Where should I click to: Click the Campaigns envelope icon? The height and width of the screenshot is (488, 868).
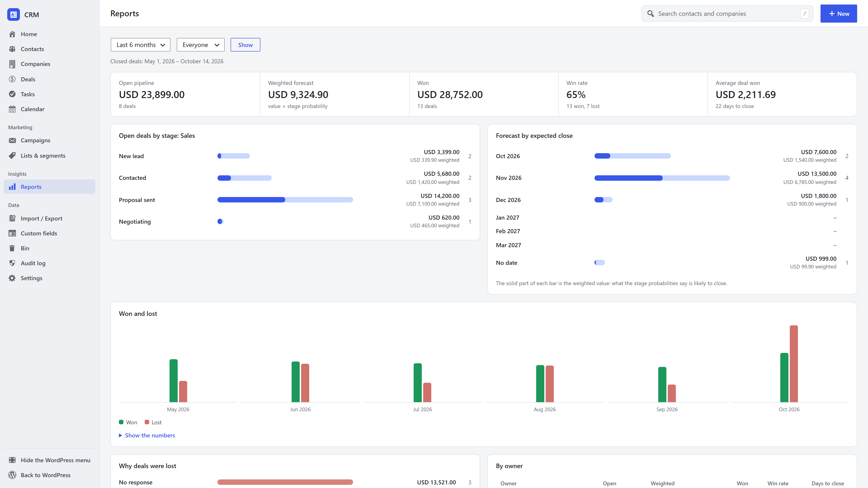pyautogui.click(x=12, y=141)
